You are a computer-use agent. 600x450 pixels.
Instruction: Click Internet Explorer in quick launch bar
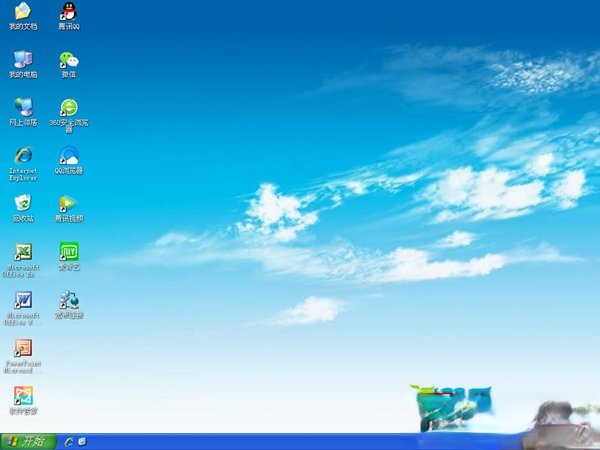68,441
